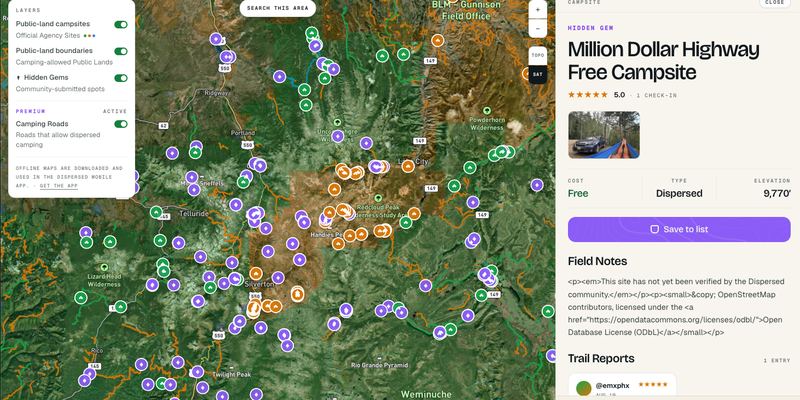
Task: Click the Trail Reports heading
Action: (x=601, y=358)
